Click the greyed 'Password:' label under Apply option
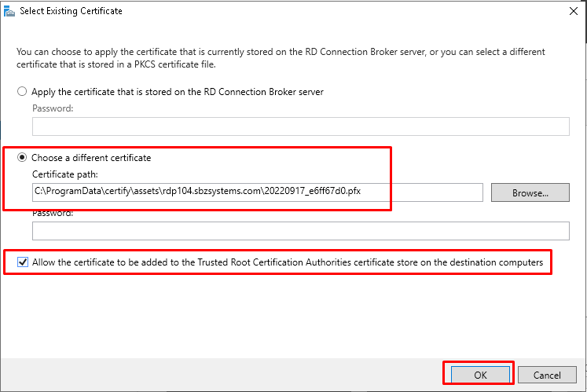The width and height of the screenshot is (587, 392). pyautogui.click(x=53, y=108)
